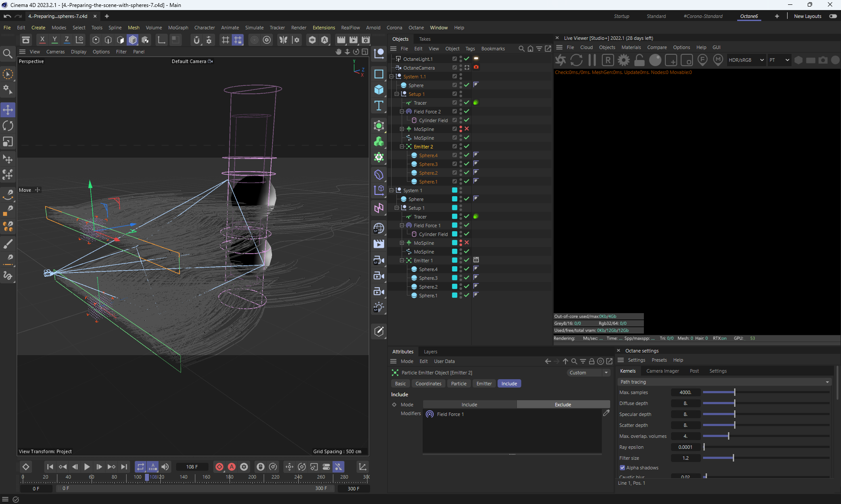Click the current frame field showing 108 F

(192, 467)
